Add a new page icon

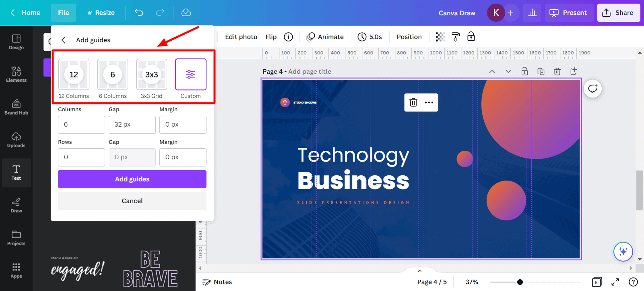(574, 71)
